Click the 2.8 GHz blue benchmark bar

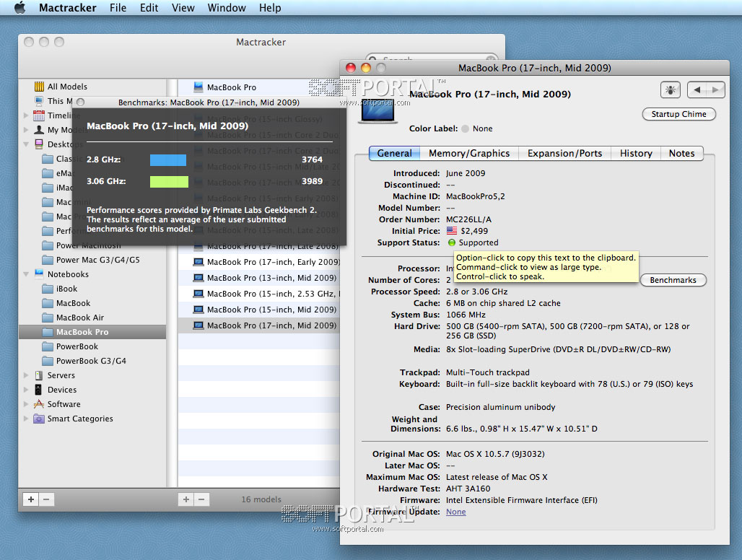(168, 160)
